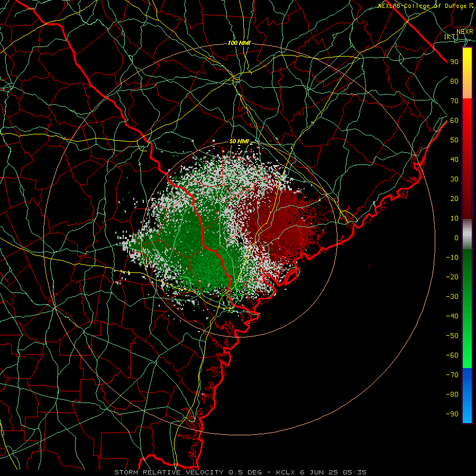
Task: Select the -40 value on the velocity scale
Action: (x=452, y=316)
